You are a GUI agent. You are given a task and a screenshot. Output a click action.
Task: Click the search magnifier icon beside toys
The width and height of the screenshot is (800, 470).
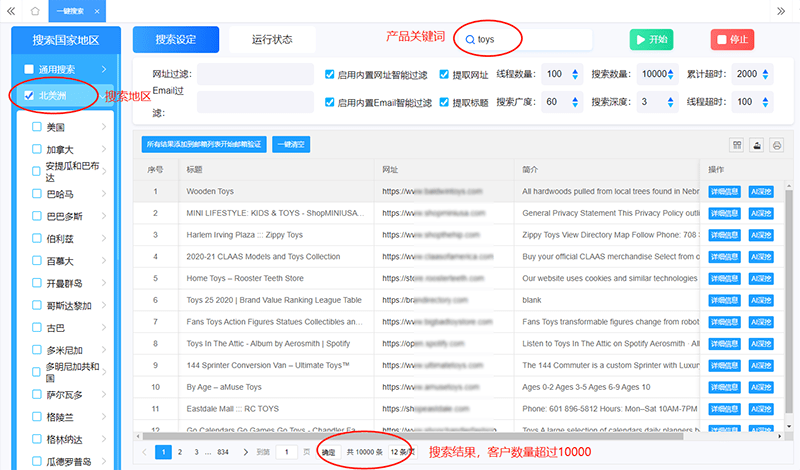point(468,40)
